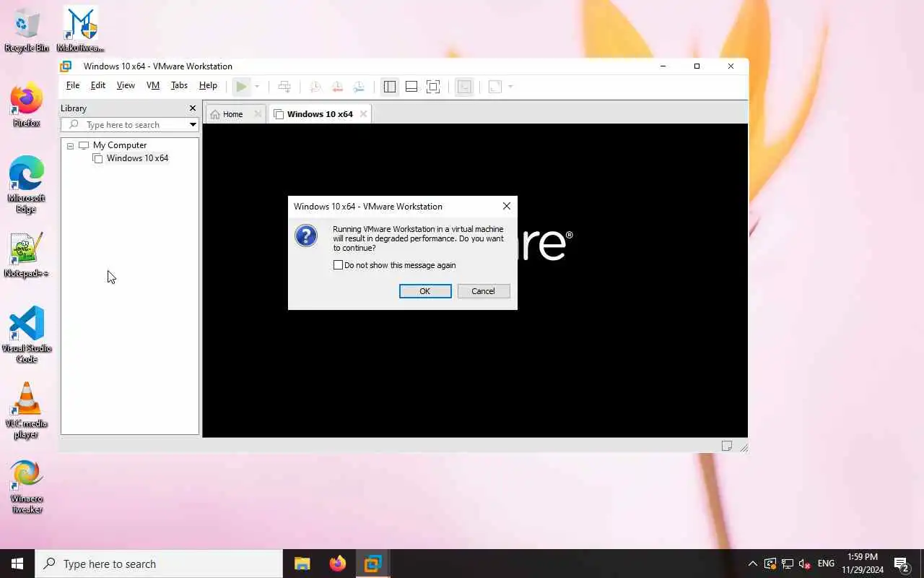
Task: Open VLC media player desktop shortcut
Action: [27, 410]
